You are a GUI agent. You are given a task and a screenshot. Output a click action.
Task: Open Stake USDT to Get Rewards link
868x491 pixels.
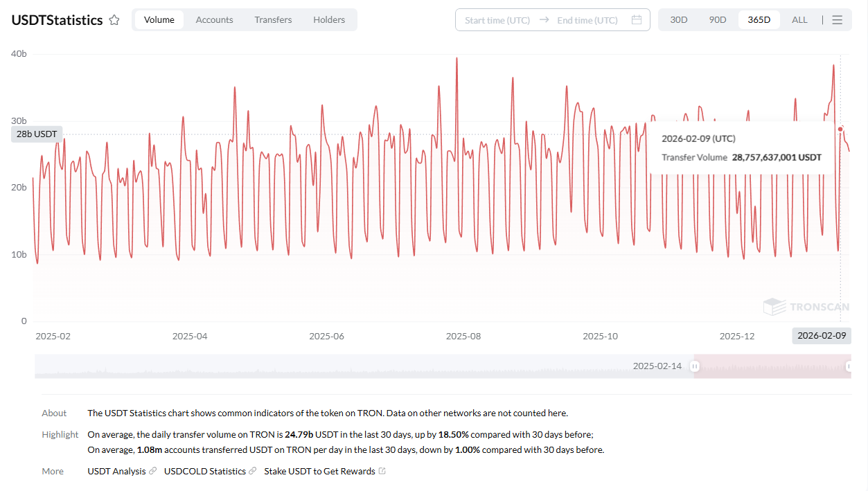point(319,471)
